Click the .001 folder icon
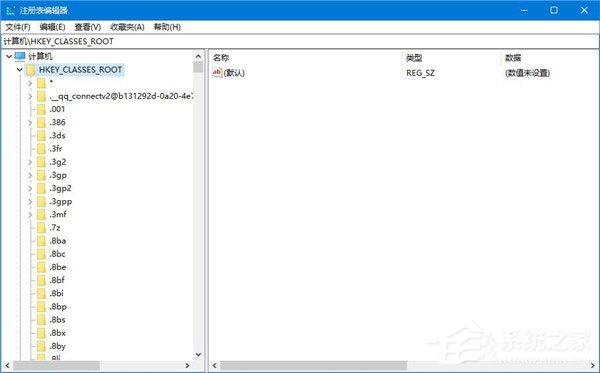Screen dimensions: 600x373 [41, 109]
